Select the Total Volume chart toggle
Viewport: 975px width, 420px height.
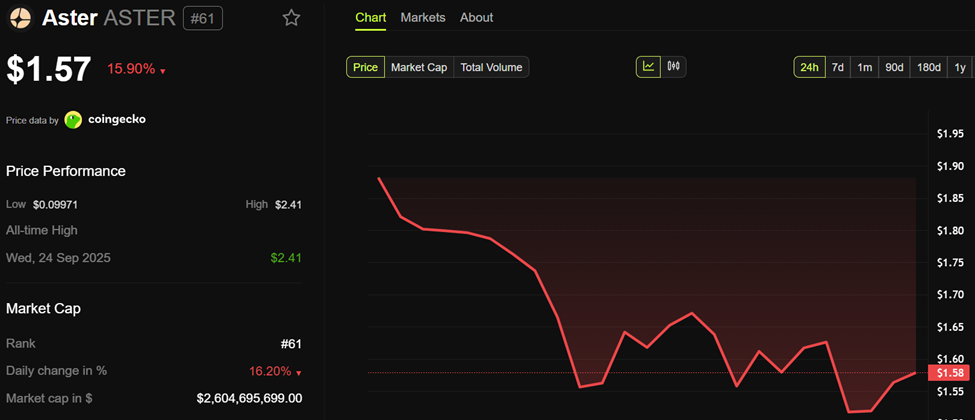491,67
